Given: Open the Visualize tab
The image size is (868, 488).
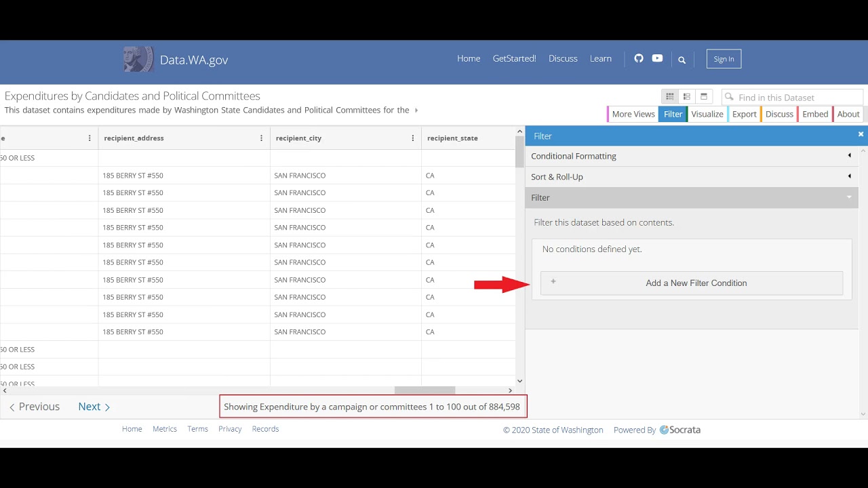Looking at the screenshot, I should pyautogui.click(x=707, y=114).
